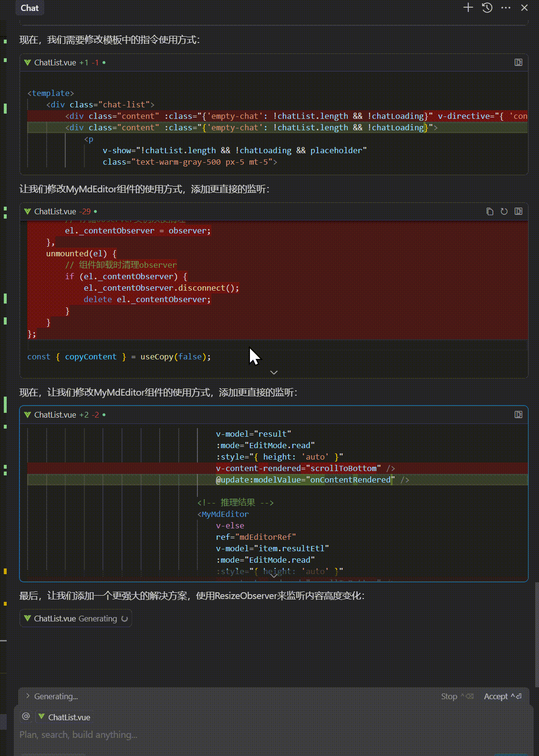Close the Chat panel
Screen dimensions: 539x756
coord(524,8)
